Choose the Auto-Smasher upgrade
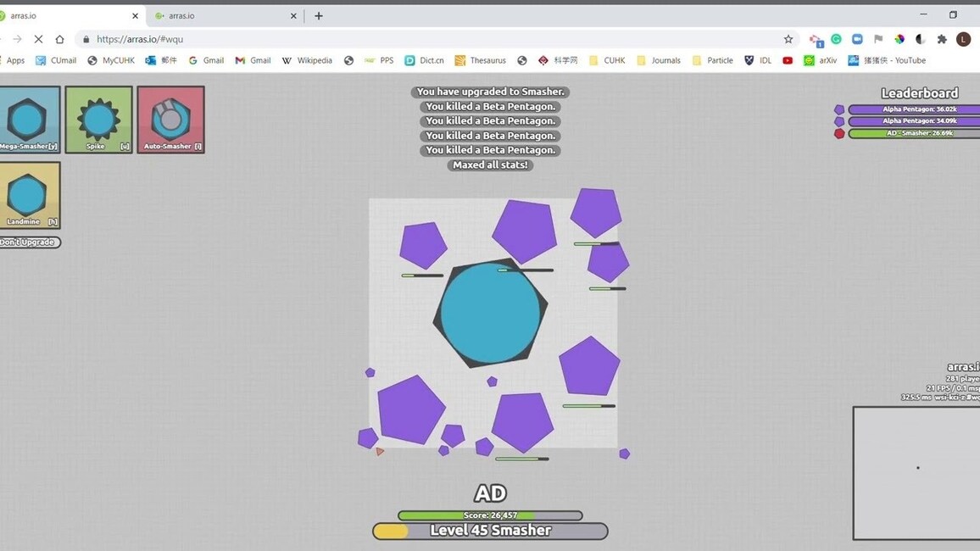 [x=170, y=120]
